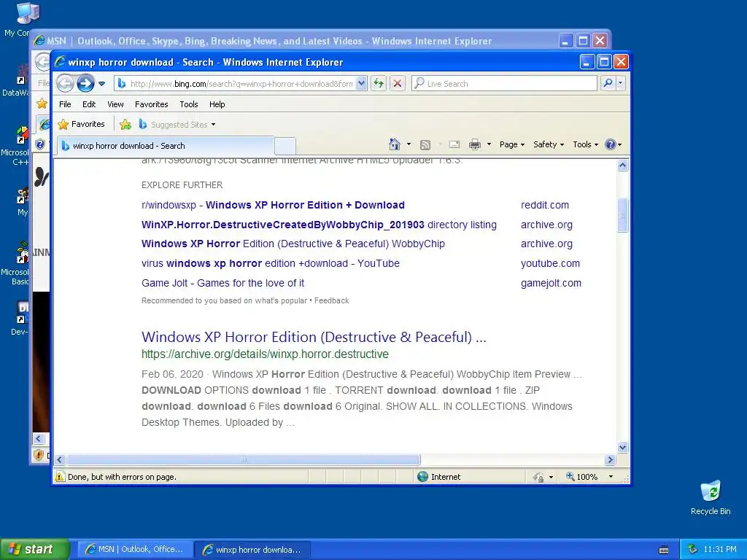Open the Edit menu
747x560 pixels.
pos(89,104)
